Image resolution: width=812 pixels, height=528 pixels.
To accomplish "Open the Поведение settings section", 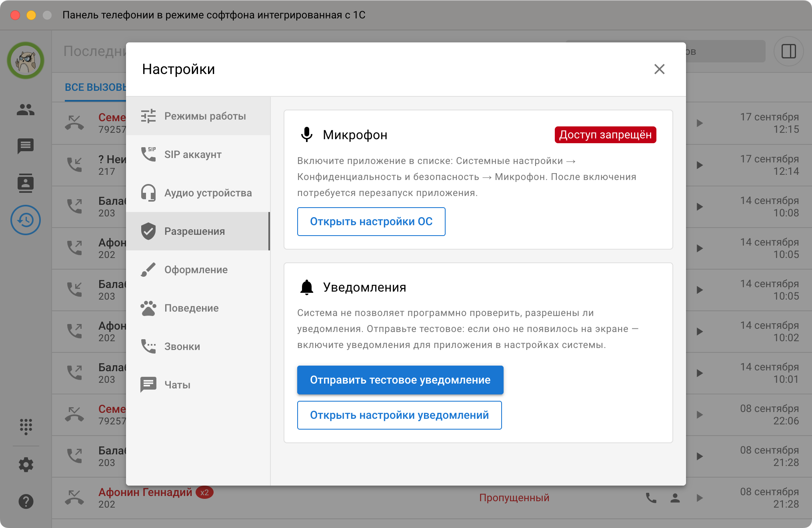I will pos(198,308).
